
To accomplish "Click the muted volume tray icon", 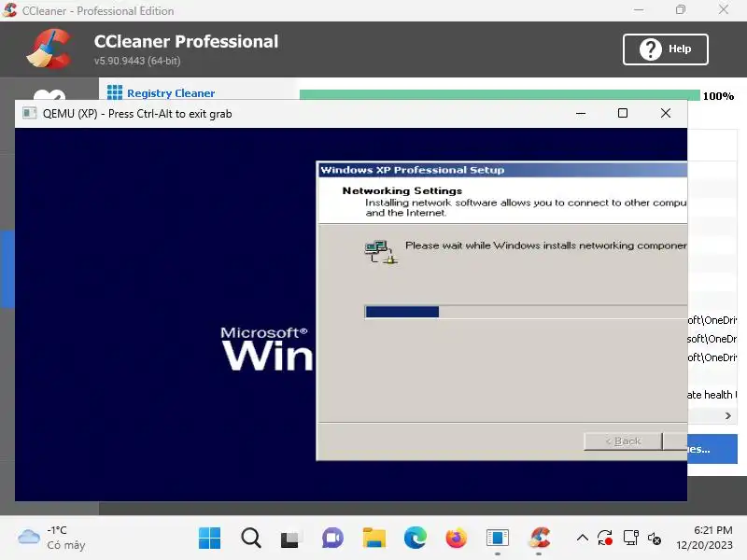I will pyautogui.click(x=655, y=539).
